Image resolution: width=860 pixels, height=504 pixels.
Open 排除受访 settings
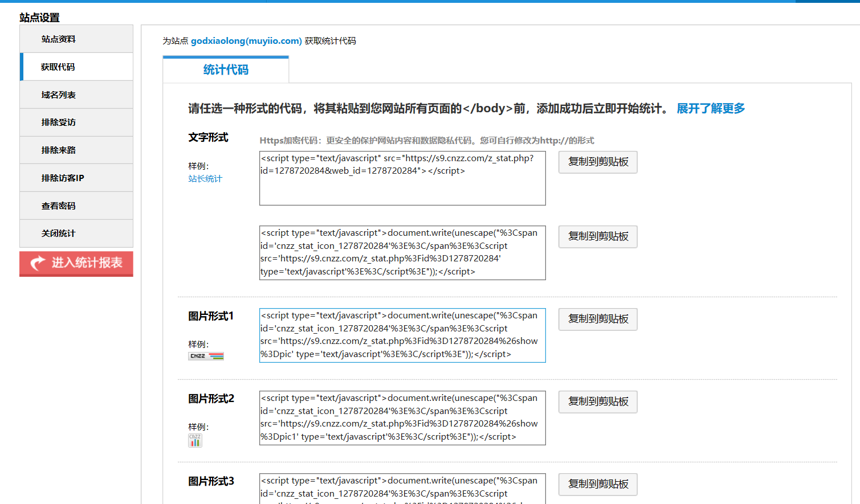(x=76, y=122)
